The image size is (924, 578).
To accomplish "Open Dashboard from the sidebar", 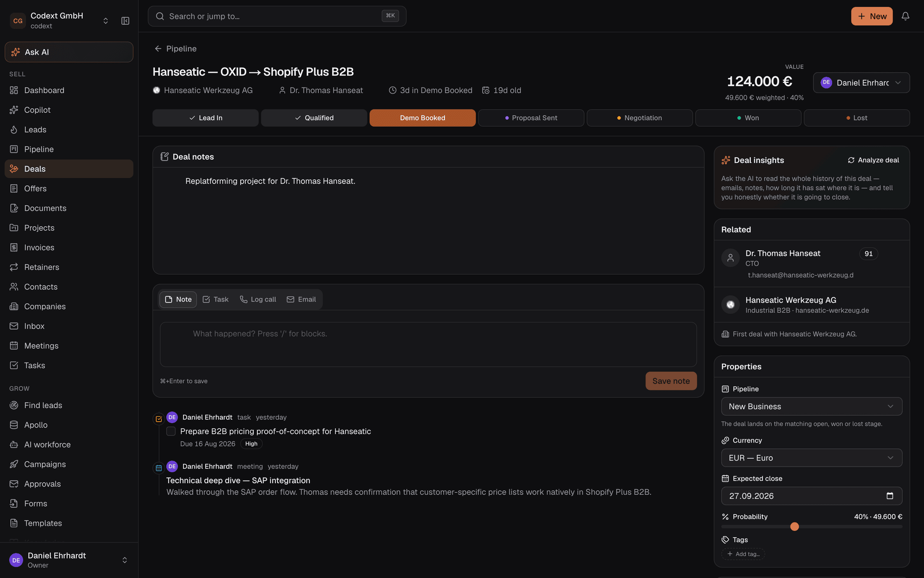I will pyautogui.click(x=69, y=90).
